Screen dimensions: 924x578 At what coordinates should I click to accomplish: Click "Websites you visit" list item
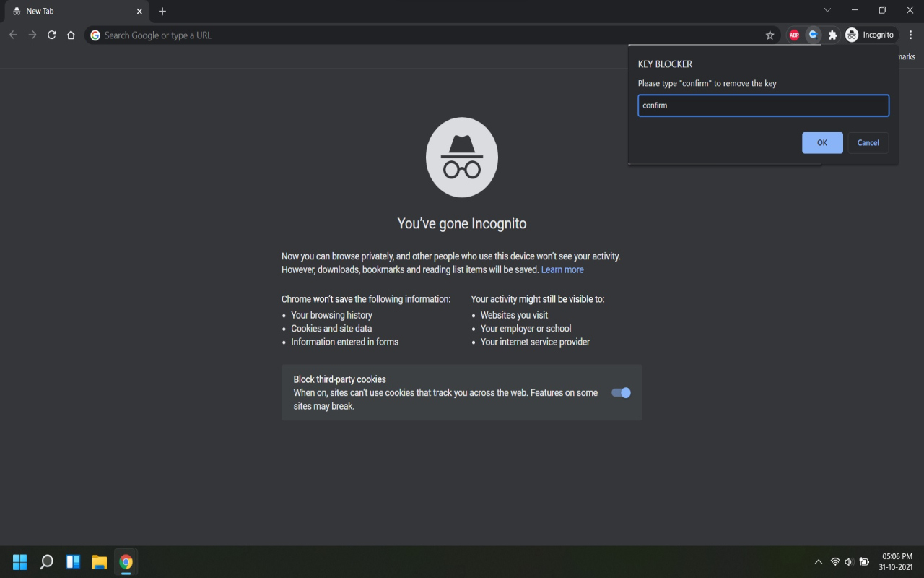click(514, 315)
